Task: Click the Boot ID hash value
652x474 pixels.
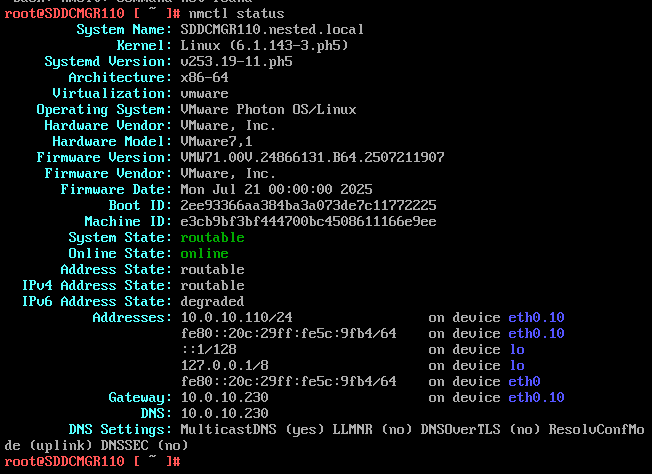Action: click(308, 205)
